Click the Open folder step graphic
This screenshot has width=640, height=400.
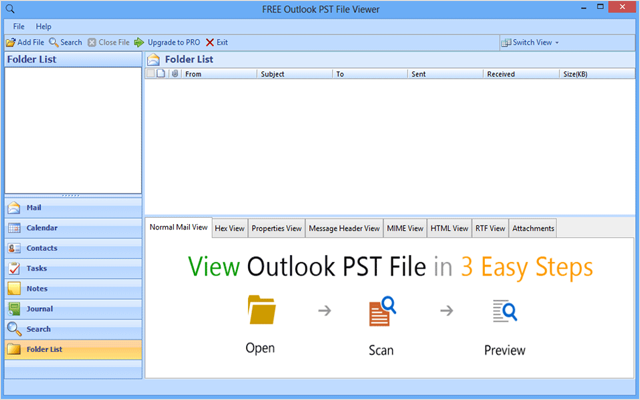coord(261,309)
